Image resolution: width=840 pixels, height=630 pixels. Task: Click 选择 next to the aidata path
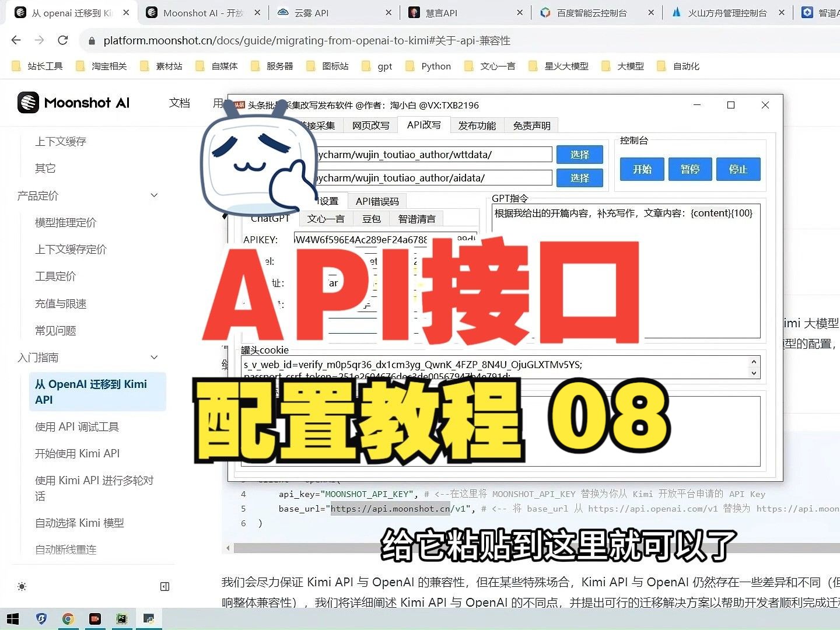(x=580, y=178)
